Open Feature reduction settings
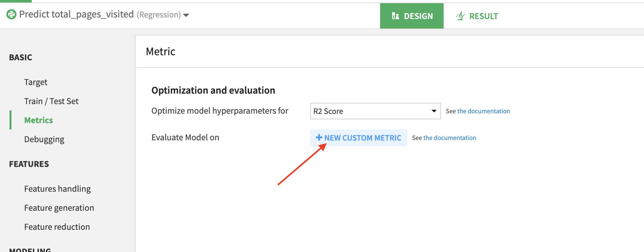 tap(57, 227)
